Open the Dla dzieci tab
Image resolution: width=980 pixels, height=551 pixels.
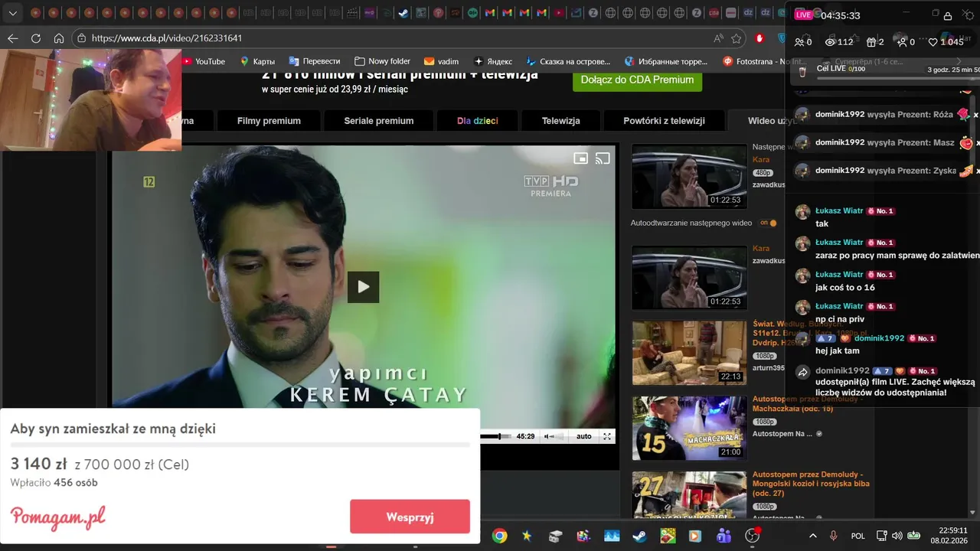(477, 121)
